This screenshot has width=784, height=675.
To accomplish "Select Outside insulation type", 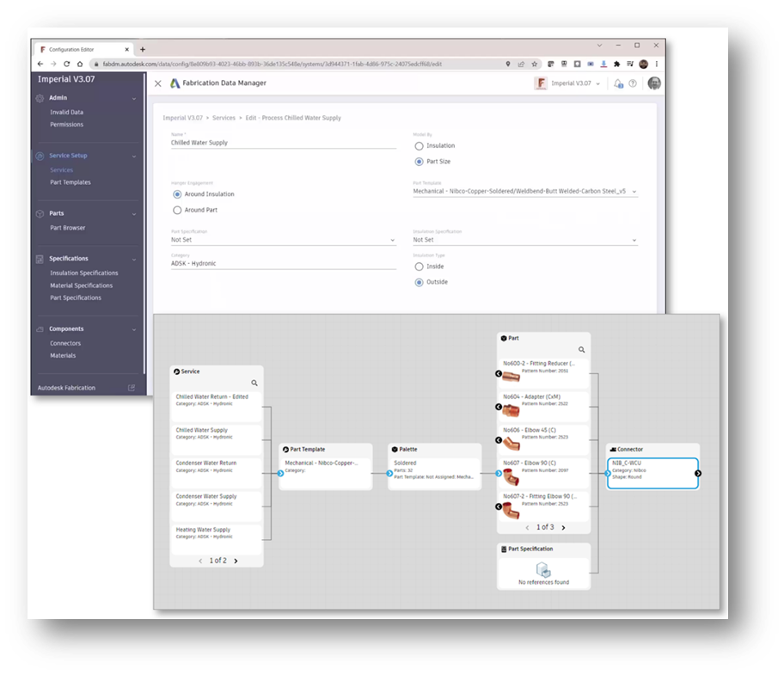I will [419, 283].
